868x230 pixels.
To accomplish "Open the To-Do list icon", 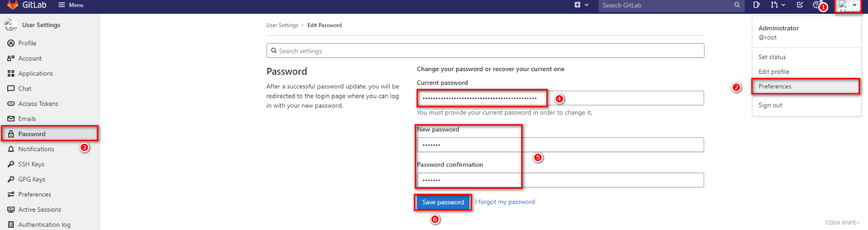I will click(x=800, y=5).
